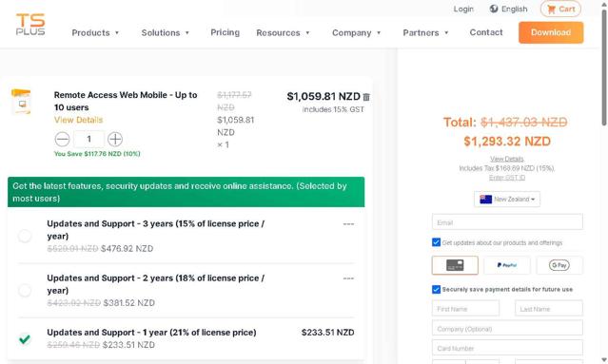The width and height of the screenshot is (608, 364).
Task: Increase quantity with the plus icon
Action: pos(115,139)
